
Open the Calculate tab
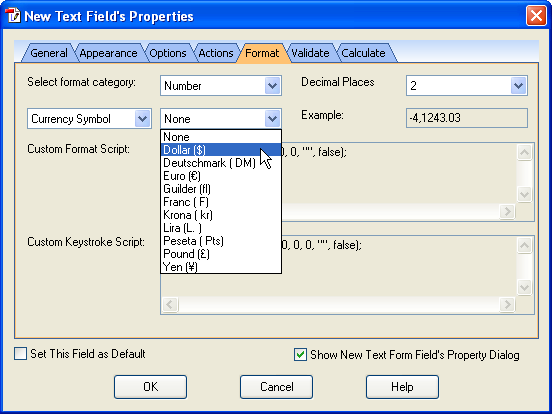(x=363, y=53)
